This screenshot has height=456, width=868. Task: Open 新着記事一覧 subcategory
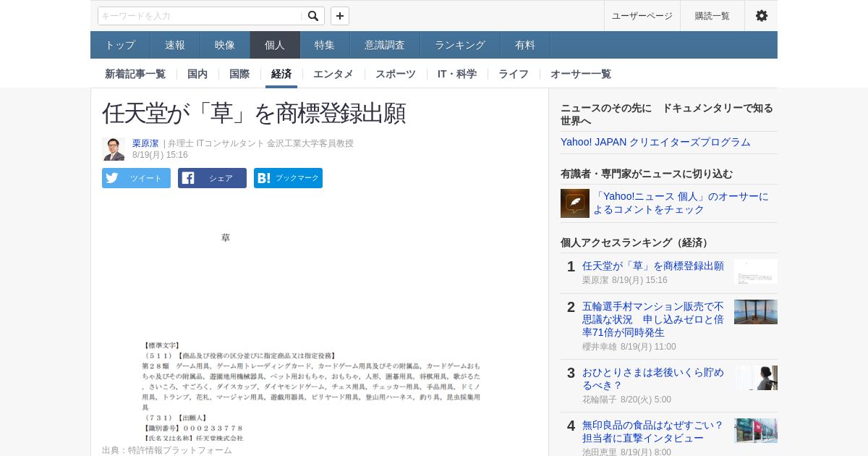(135, 74)
